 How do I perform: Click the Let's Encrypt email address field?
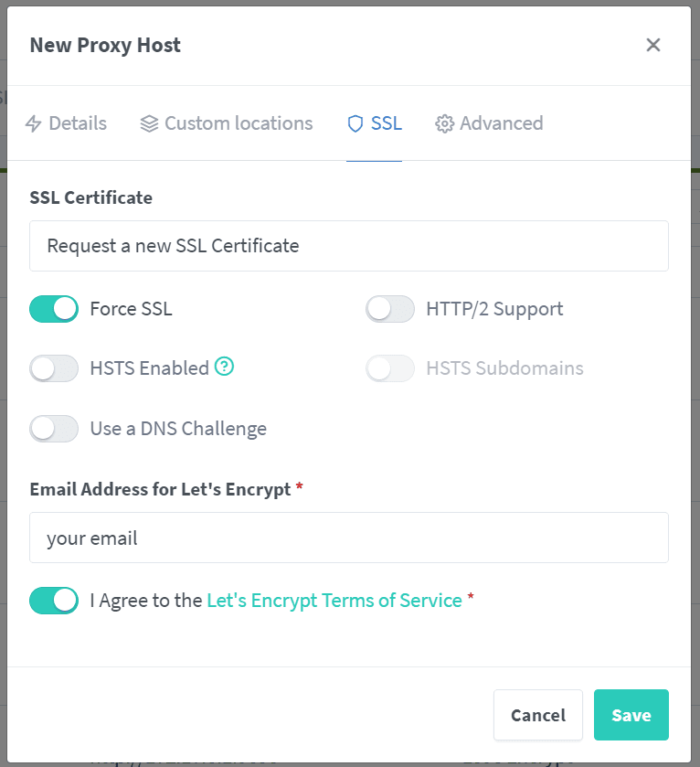click(x=349, y=539)
